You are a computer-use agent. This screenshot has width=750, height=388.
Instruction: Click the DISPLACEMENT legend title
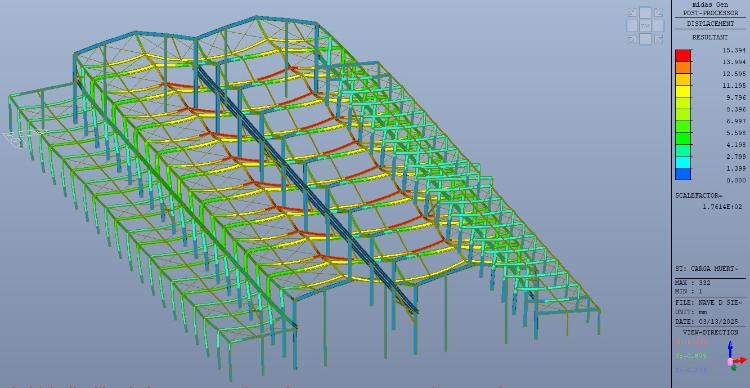point(710,23)
